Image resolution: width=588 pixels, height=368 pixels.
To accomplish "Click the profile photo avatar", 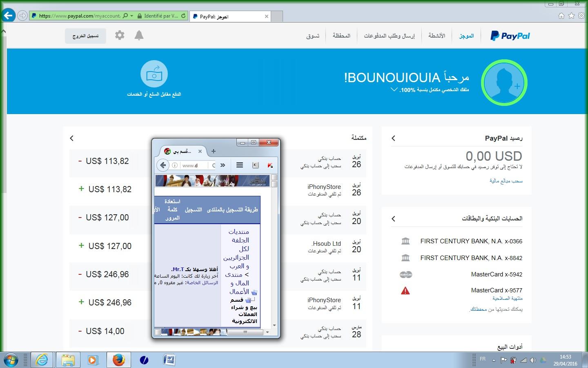I will [504, 83].
